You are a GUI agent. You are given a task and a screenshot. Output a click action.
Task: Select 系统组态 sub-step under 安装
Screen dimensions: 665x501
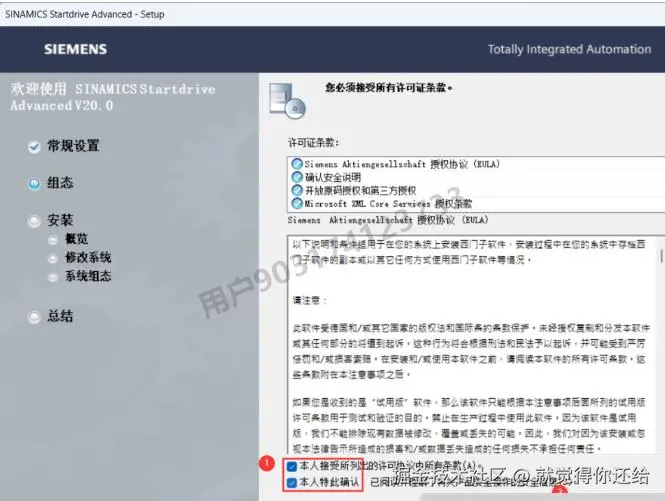[88, 276]
